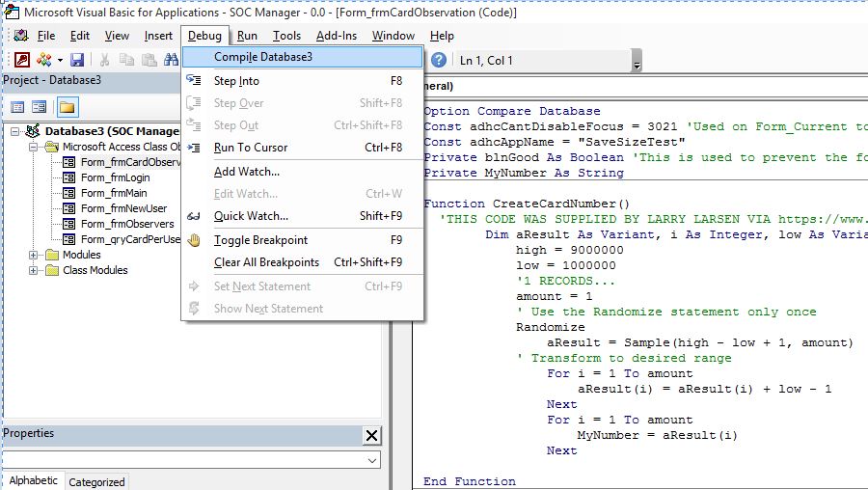Select Form_frmNewUser in project tree

[x=124, y=208]
